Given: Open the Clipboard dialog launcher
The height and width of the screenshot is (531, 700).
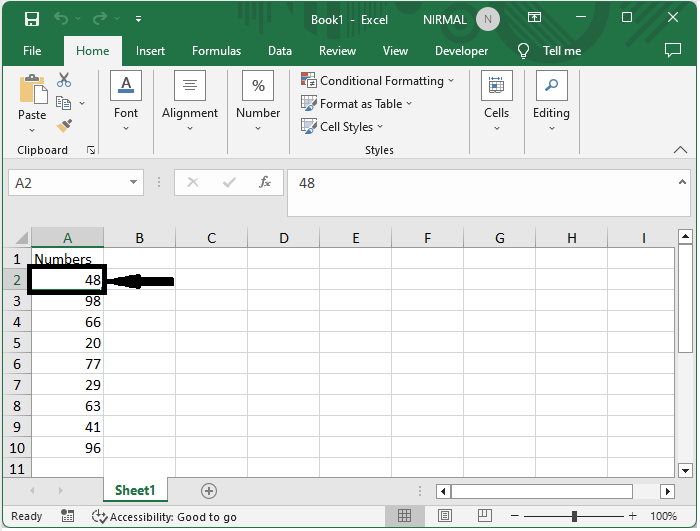Looking at the screenshot, I should 91,151.
